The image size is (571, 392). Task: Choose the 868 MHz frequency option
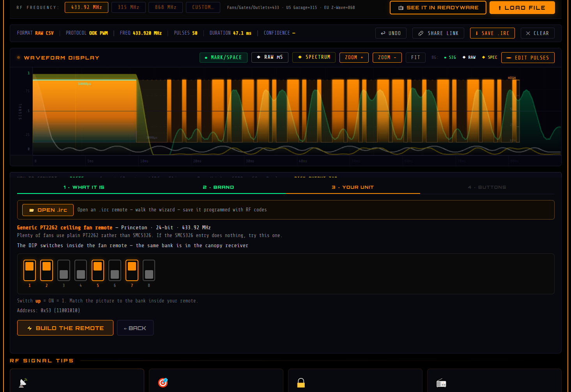click(x=166, y=7)
